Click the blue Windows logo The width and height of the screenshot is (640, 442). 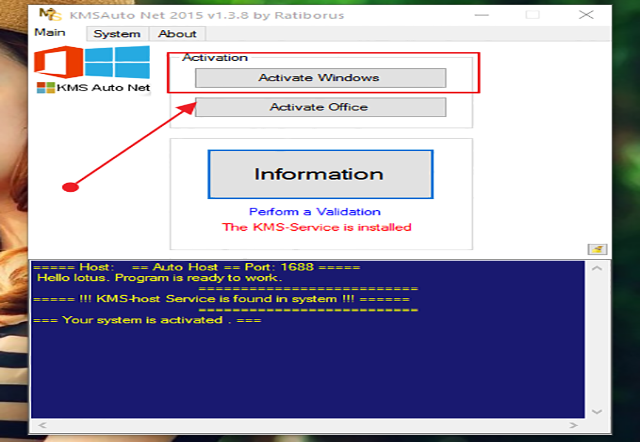pos(117,62)
